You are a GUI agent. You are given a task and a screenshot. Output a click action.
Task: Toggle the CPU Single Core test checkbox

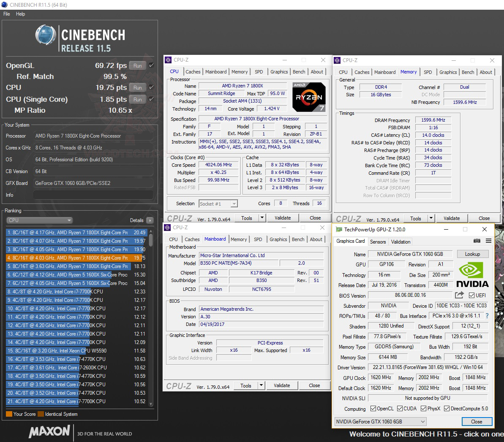point(151,99)
